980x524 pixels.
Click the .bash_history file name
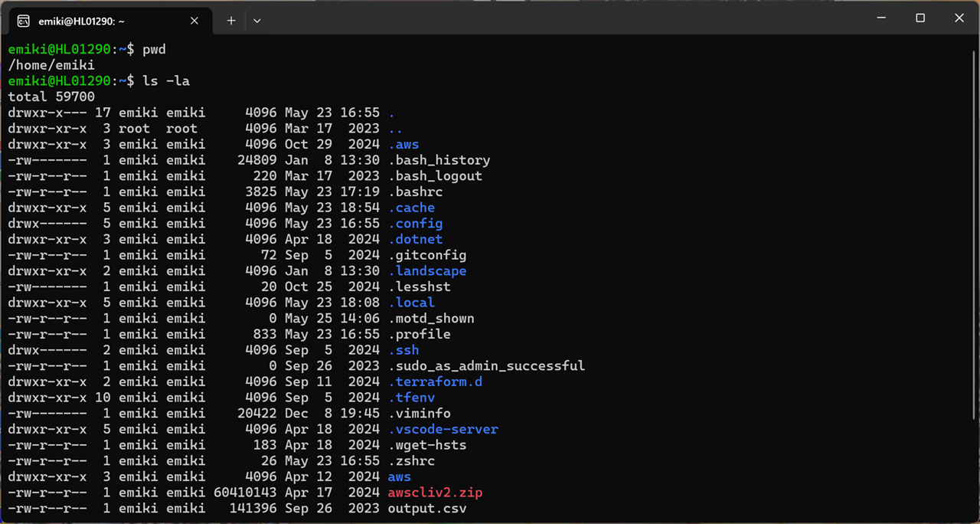tap(439, 161)
